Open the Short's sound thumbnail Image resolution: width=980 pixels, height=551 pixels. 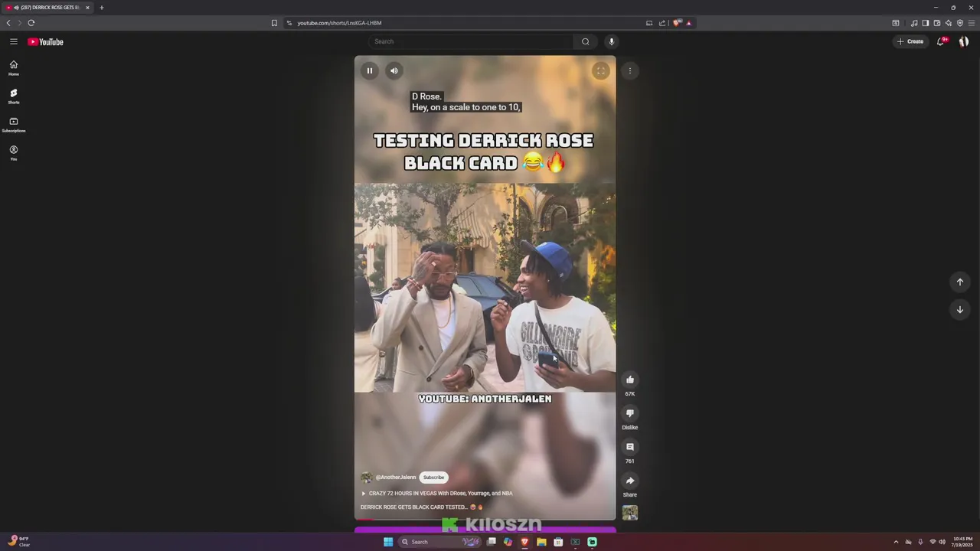(x=630, y=513)
